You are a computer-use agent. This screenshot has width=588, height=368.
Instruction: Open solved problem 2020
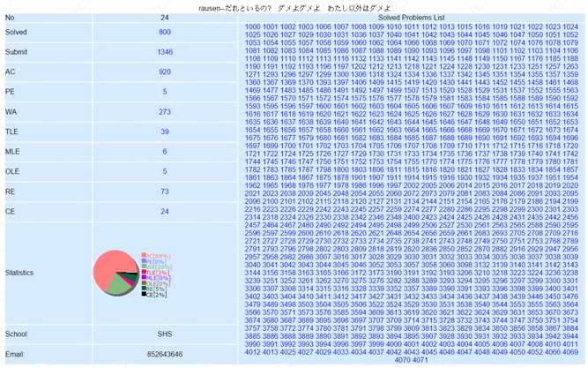[x=570, y=185]
